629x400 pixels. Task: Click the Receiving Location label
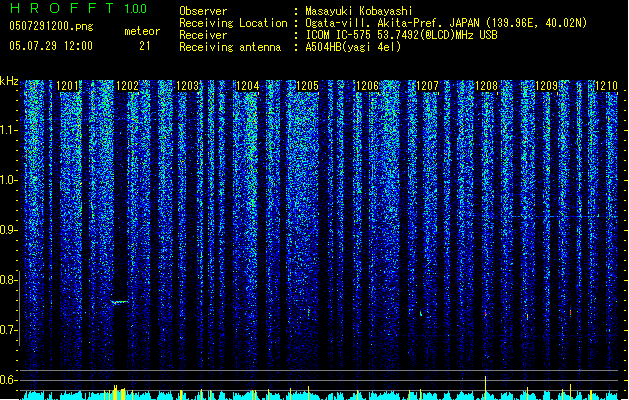pos(233,23)
